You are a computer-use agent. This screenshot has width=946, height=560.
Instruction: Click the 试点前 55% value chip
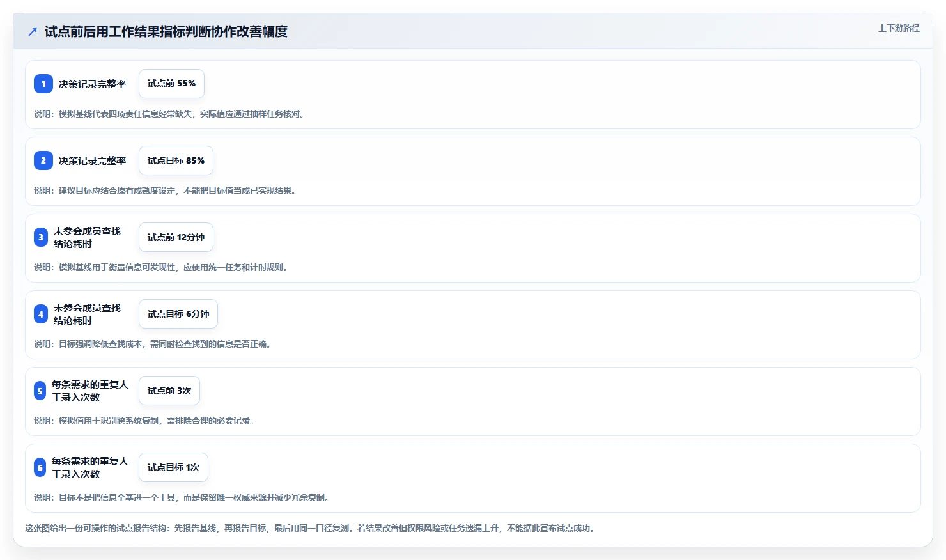pyautogui.click(x=171, y=84)
